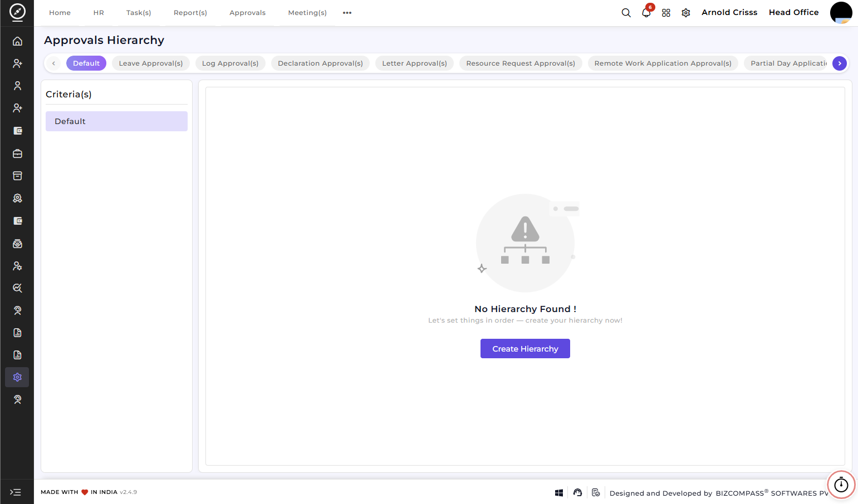This screenshot has width=858, height=504.
Task: Open the support headset icon in the footer
Action: coord(577,492)
